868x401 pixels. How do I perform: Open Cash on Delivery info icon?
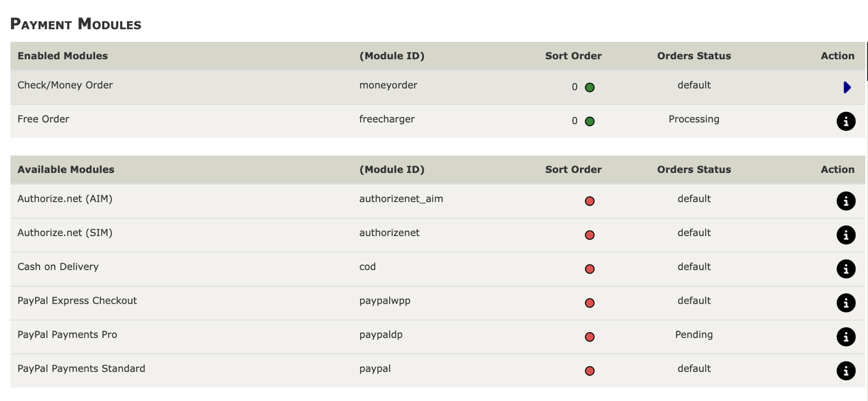(845, 269)
